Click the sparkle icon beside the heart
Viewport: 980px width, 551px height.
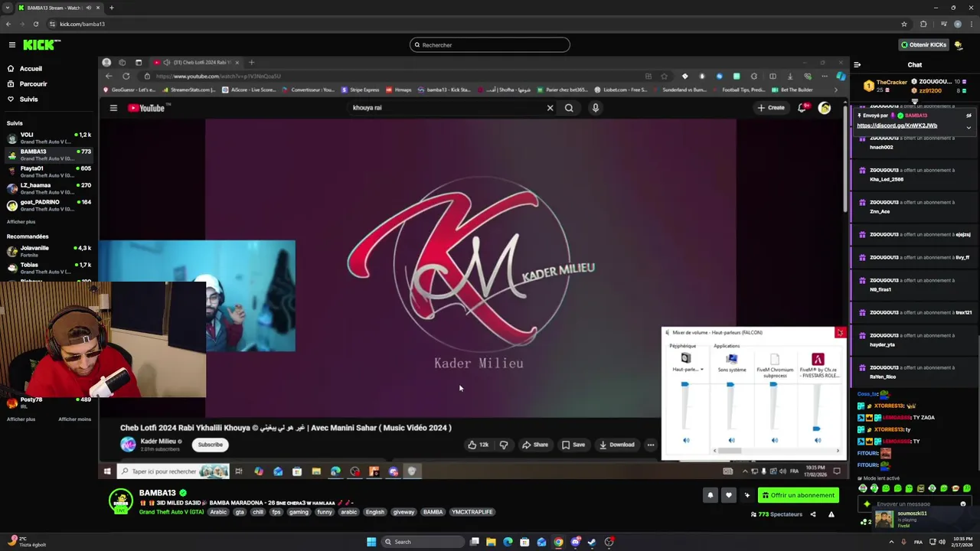pyautogui.click(x=746, y=495)
